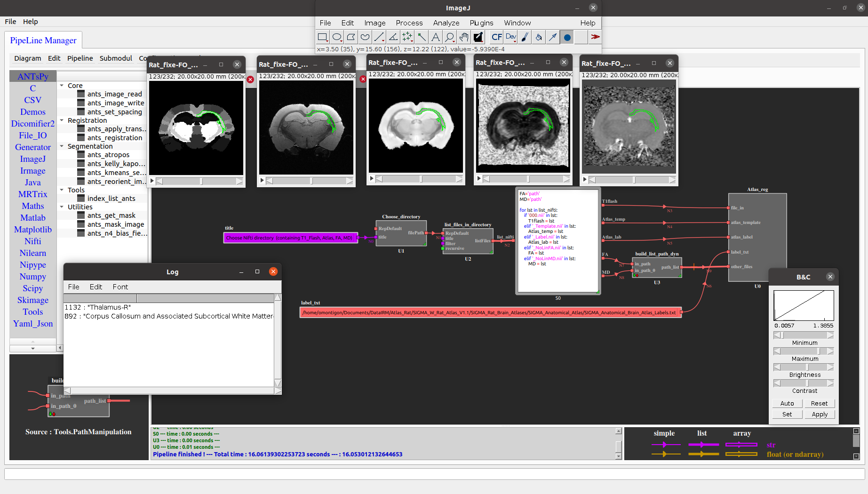Screen dimensions: 868x494
Task: Select the Paintbrush tool
Action: tap(525, 37)
